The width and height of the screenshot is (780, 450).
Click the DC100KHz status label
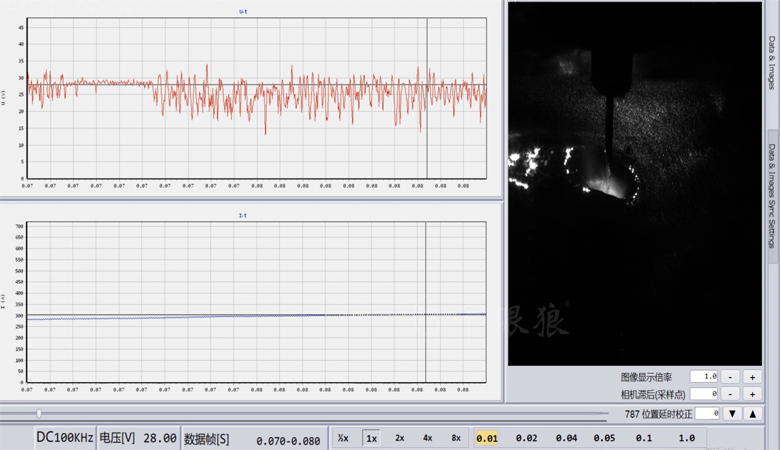65,438
